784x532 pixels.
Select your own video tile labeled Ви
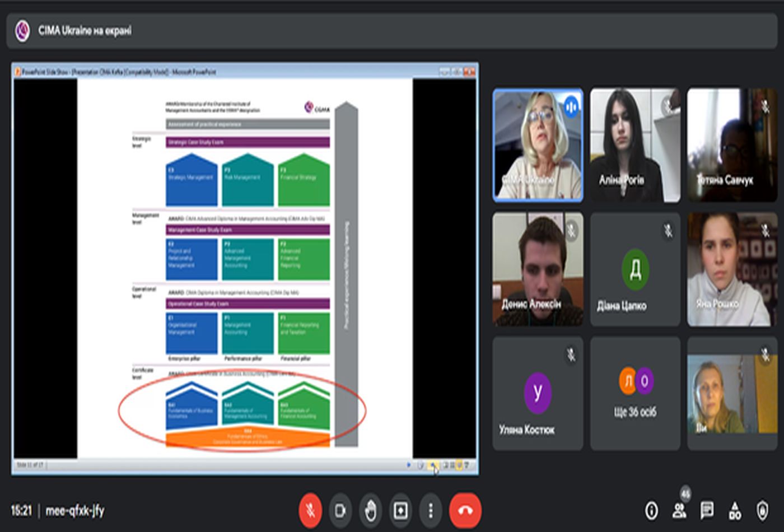732,394
